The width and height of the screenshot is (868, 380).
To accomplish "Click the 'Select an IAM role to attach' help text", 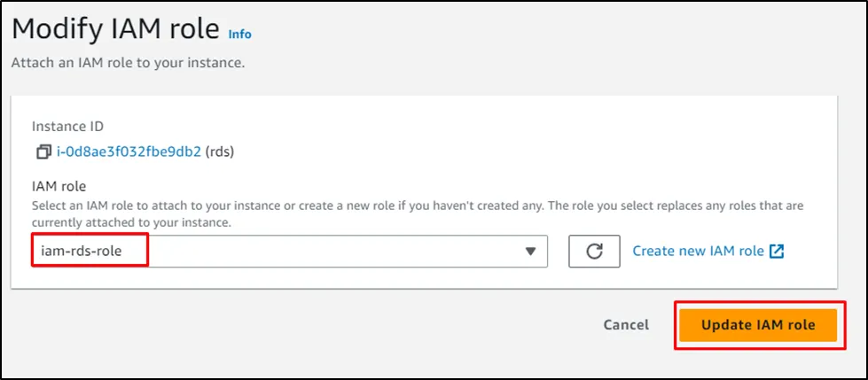I will pyautogui.click(x=266, y=206).
